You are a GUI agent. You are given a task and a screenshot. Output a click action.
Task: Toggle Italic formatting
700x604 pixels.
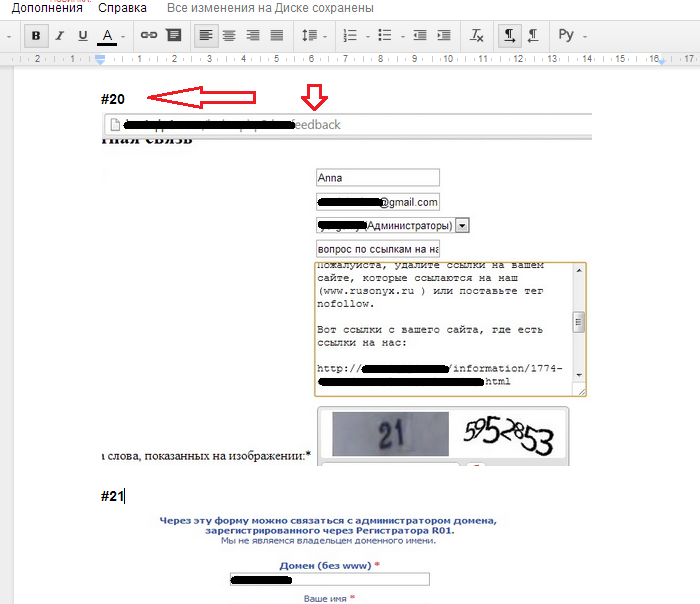59,35
